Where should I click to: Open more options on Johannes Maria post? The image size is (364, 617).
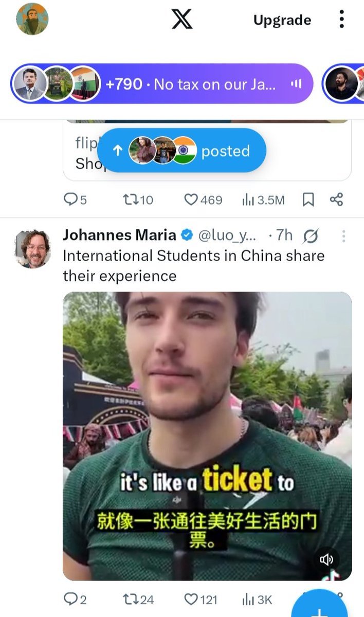click(x=343, y=236)
